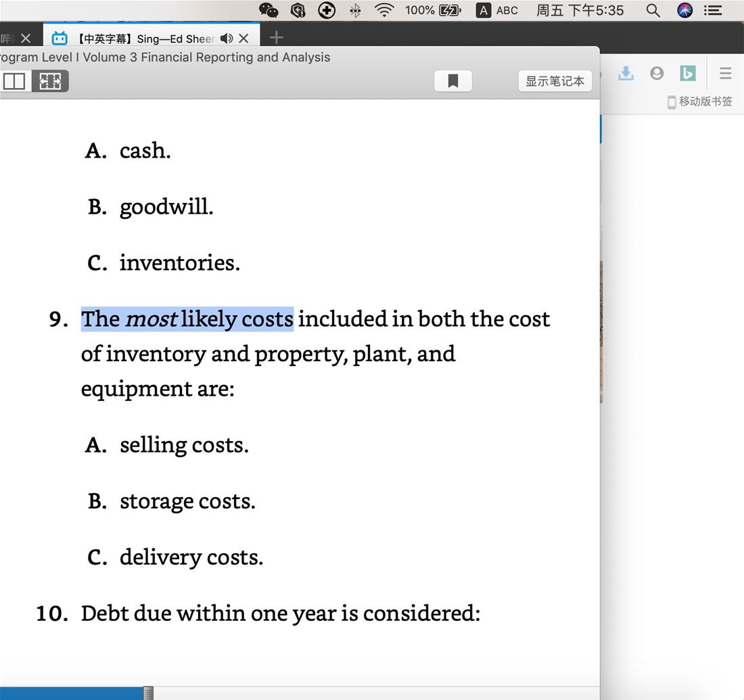The width and height of the screenshot is (744, 700).
Task: Open Spotlight search
Action: pos(653,10)
